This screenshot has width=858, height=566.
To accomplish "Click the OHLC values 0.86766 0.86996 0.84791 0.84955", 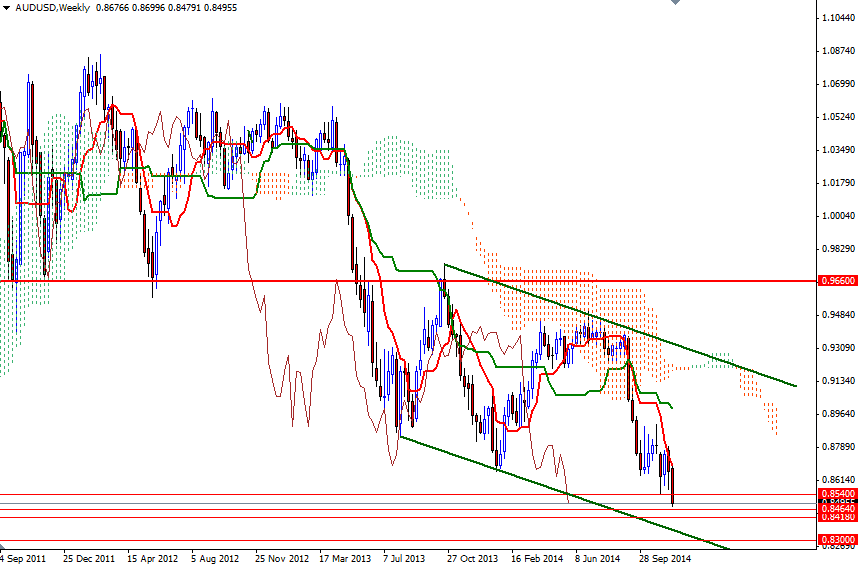I will click(x=166, y=8).
